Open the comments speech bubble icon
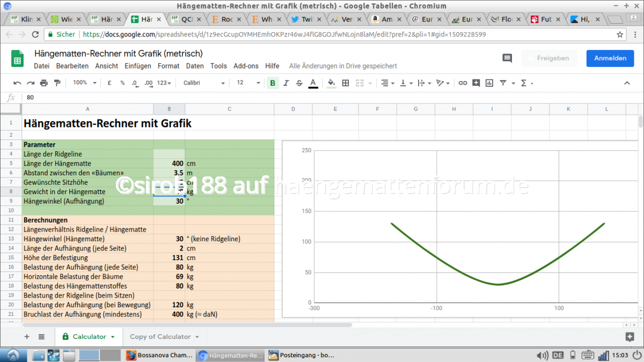Image resolution: width=644 pixels, height=362 pixels. tap(507, 58)
